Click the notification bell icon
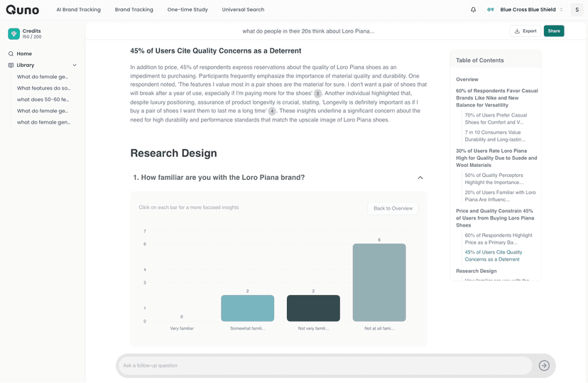The width and height of the screenshot is (588, 383). tap(474, 10)
